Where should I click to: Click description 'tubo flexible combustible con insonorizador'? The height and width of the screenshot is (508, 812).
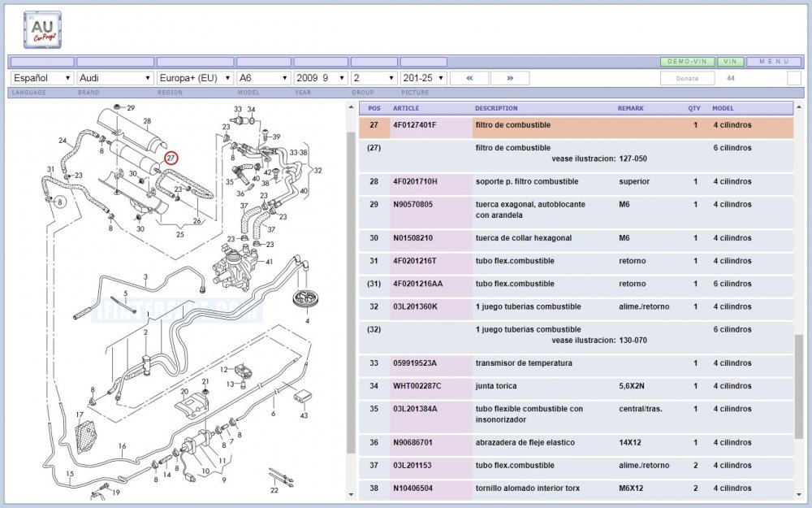(x=529, y=415)
